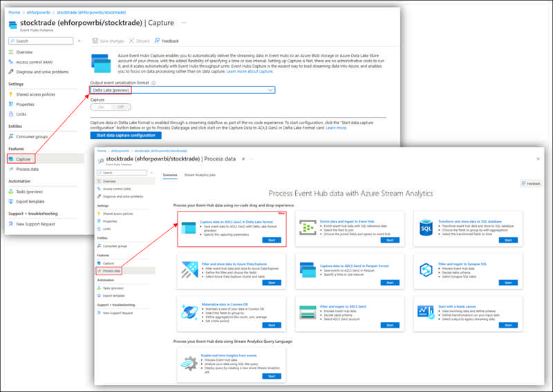
Task: Open Shared access policies in Process data window
Action: 118,214
